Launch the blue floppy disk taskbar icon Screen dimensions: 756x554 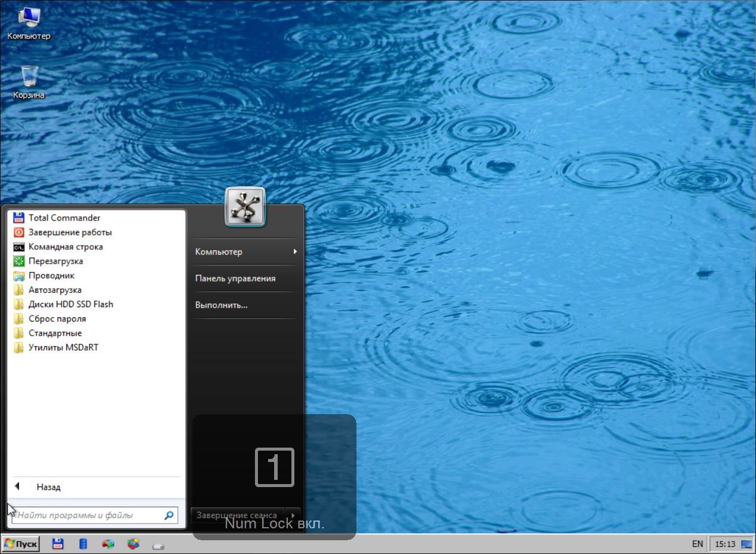coord(58,544)
